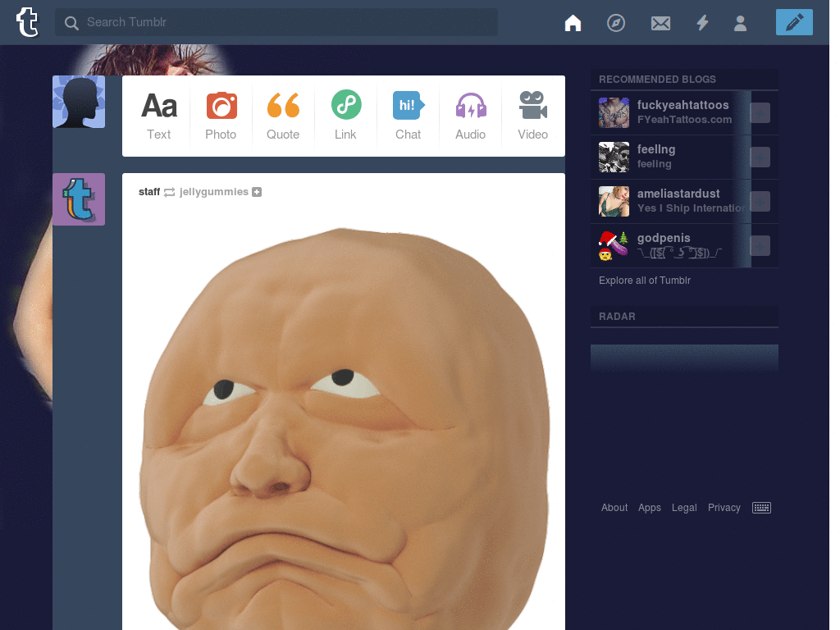Viewport: 840px width, 630px height.
Task: Create a new Quote post
Action: [x=283, y=116]
